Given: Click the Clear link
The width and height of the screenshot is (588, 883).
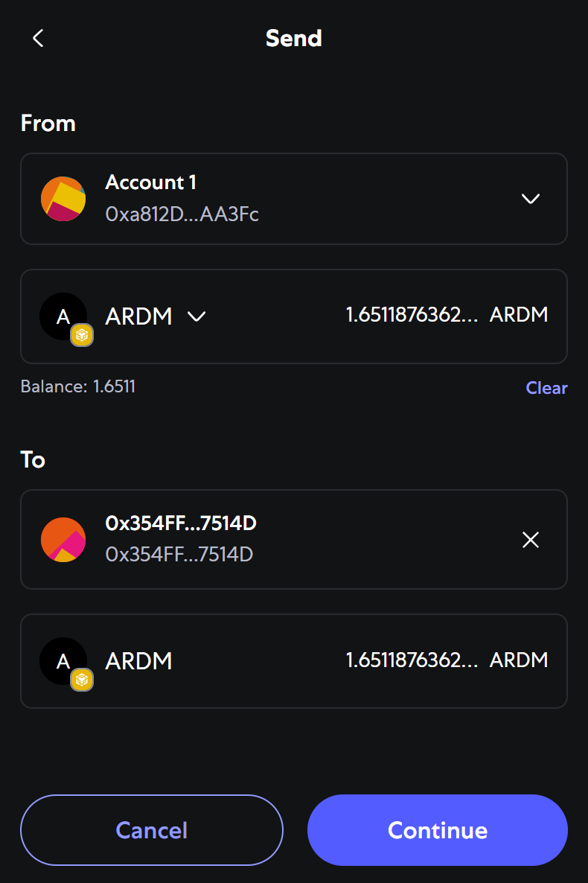Looking at the screenshot, I should [546, 388].
